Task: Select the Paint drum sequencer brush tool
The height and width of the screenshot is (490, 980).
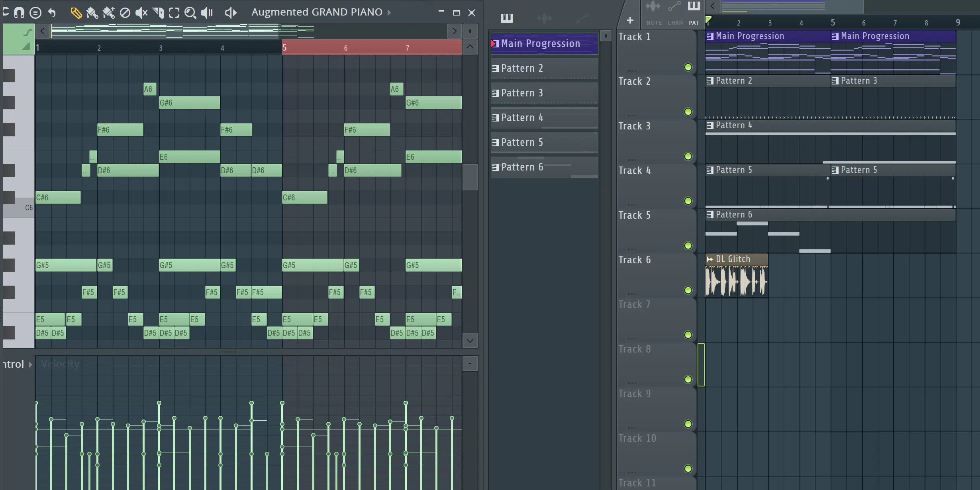Action: (108, 12)
